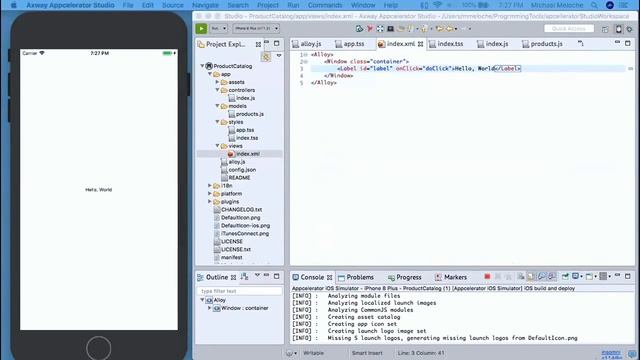Collapse the controllers folder
This screenshot has width=640, height=360.
[x=218, y=90]
